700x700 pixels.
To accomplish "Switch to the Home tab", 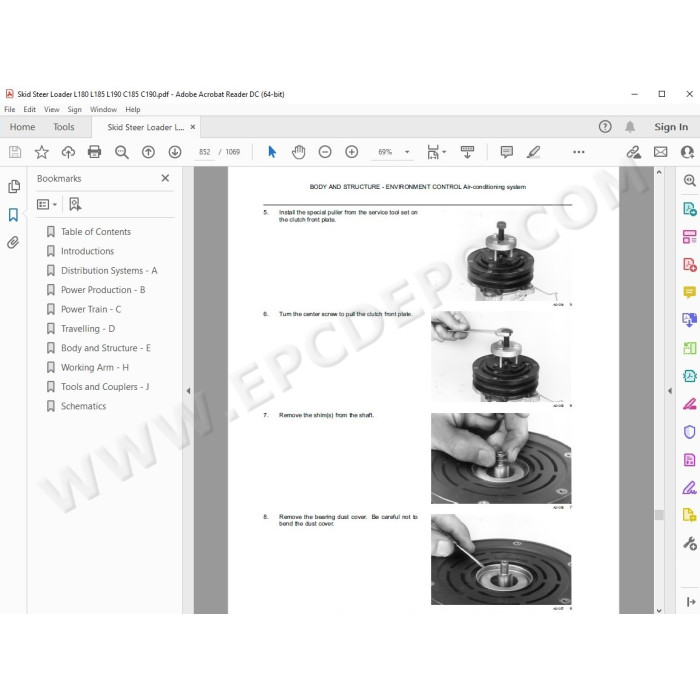I will tap(22, 127).
